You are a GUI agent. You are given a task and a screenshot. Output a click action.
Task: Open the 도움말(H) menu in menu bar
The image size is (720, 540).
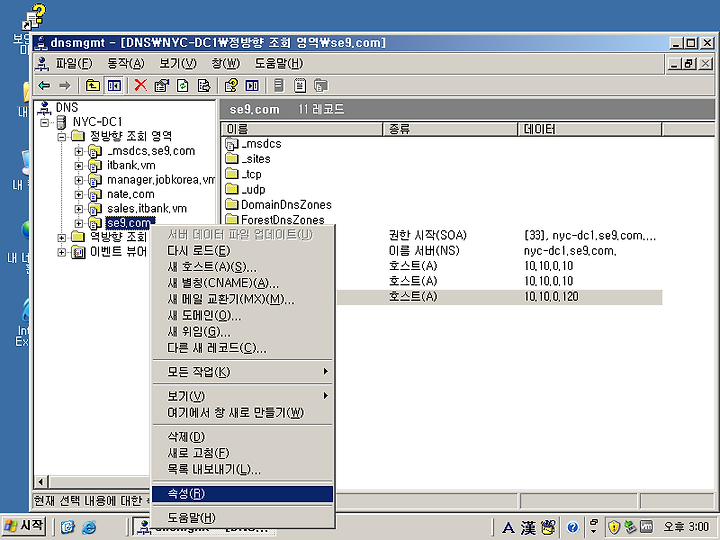(279, 63)
